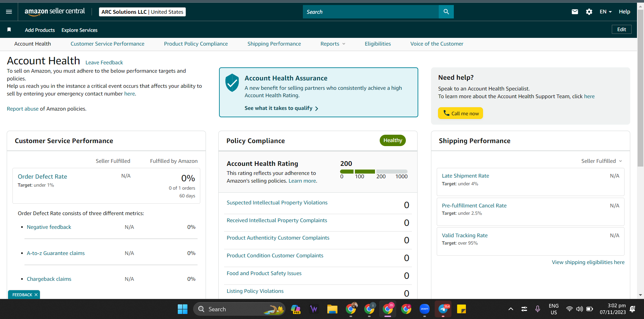
Task: Open the hamburger navigation menu
Action: tap(9, 12)
